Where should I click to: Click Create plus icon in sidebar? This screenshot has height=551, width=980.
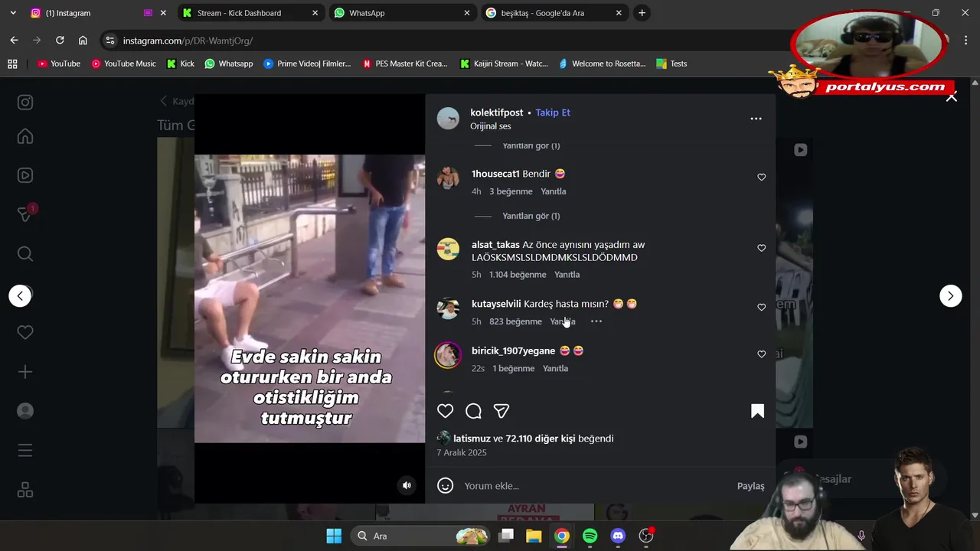pyautogui.click(x=25, y=371)
